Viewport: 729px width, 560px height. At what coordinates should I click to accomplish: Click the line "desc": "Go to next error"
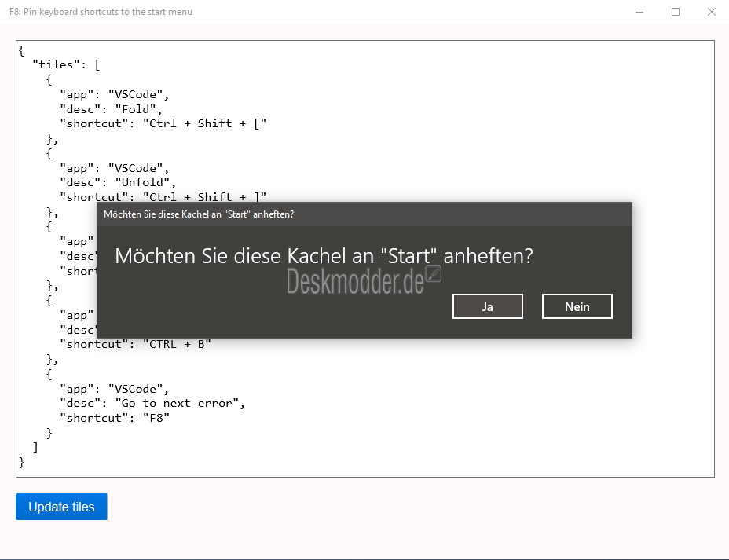152,404
